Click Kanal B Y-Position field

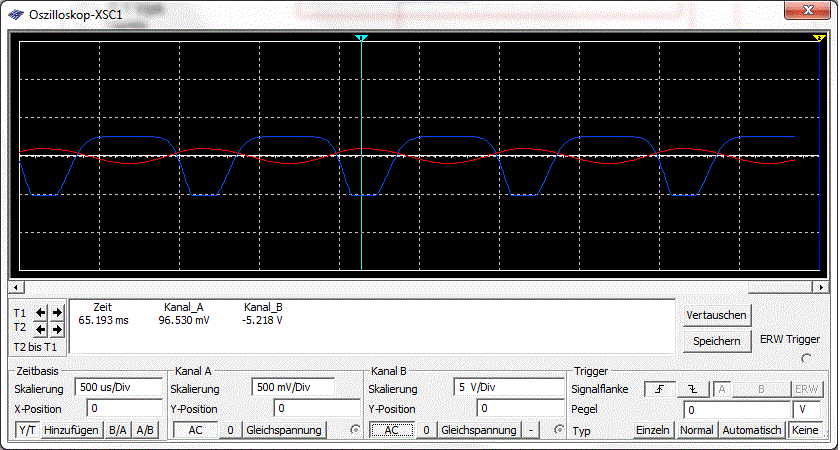pyautogui.click(x=519, y=408)
